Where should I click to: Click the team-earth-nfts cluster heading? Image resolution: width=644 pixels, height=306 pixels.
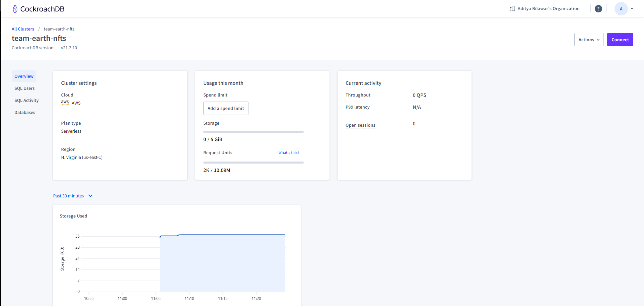(39, 38)
